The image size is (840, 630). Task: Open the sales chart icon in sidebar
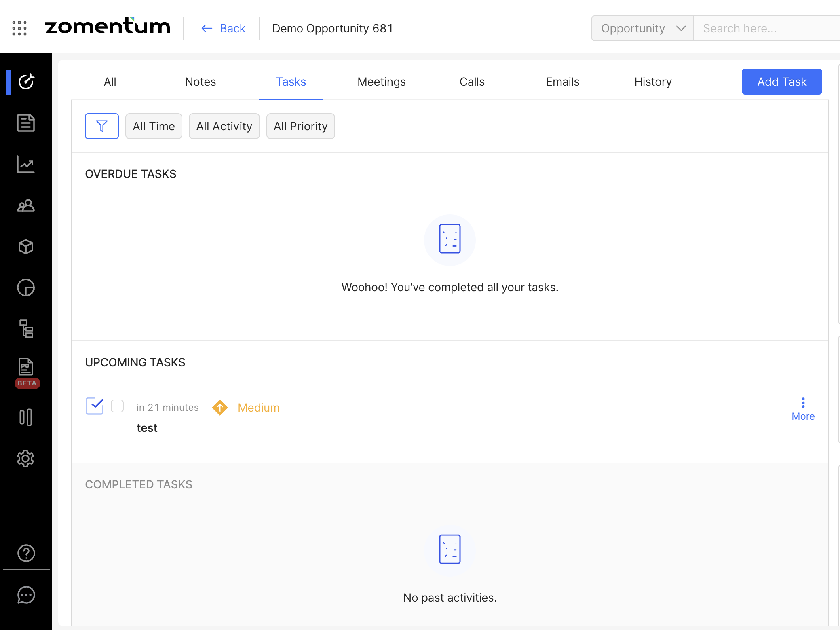click(26, 164)
